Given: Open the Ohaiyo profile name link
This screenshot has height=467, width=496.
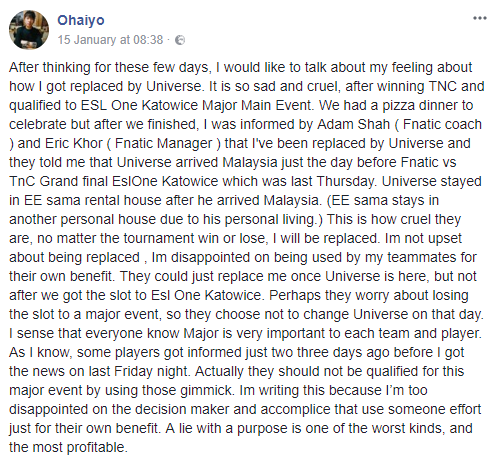Looking at the screenshot, I should [81, 20].
